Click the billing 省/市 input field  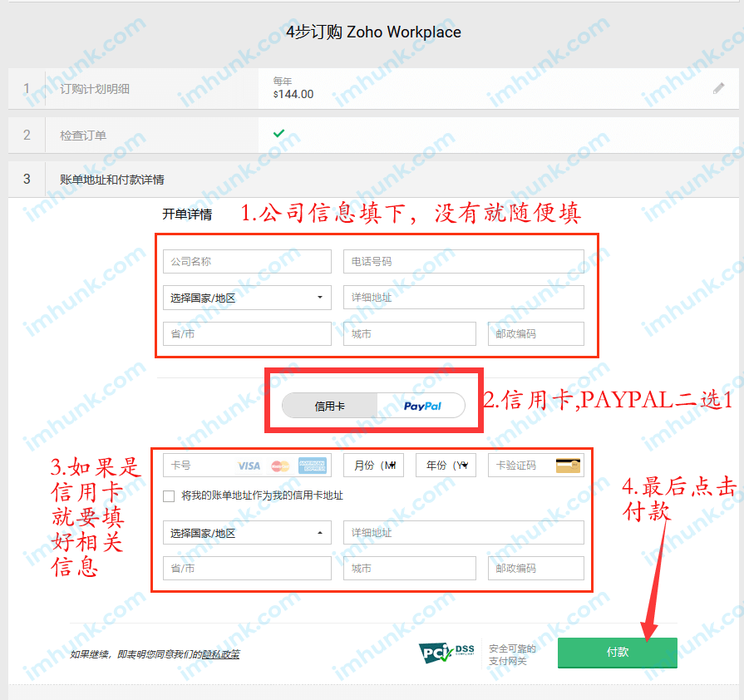click(x=247, y=333)
